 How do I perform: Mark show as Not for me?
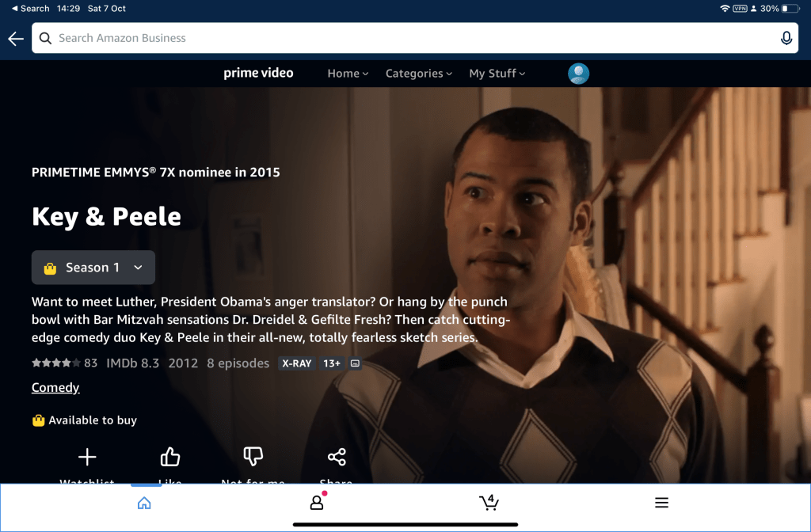(253, 465)
